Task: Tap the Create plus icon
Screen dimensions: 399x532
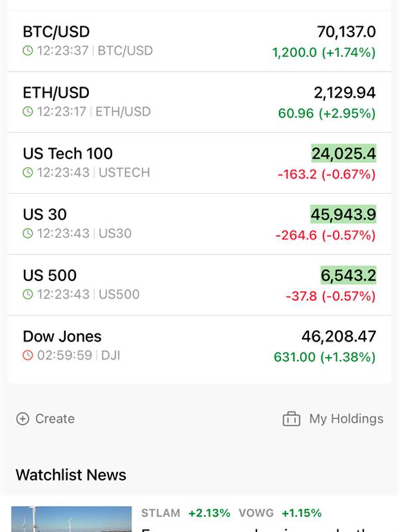Action: tap(23, 419)
